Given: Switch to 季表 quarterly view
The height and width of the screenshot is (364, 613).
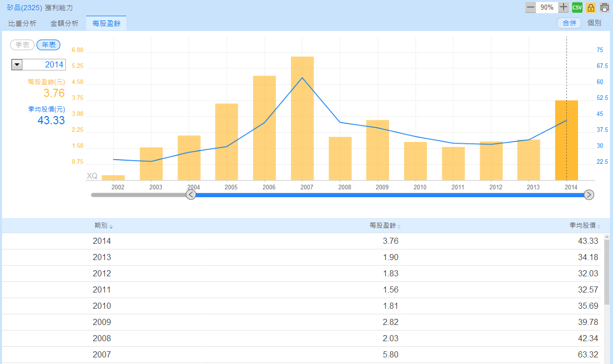Looking at the screenshot, I should coord(22,45).
